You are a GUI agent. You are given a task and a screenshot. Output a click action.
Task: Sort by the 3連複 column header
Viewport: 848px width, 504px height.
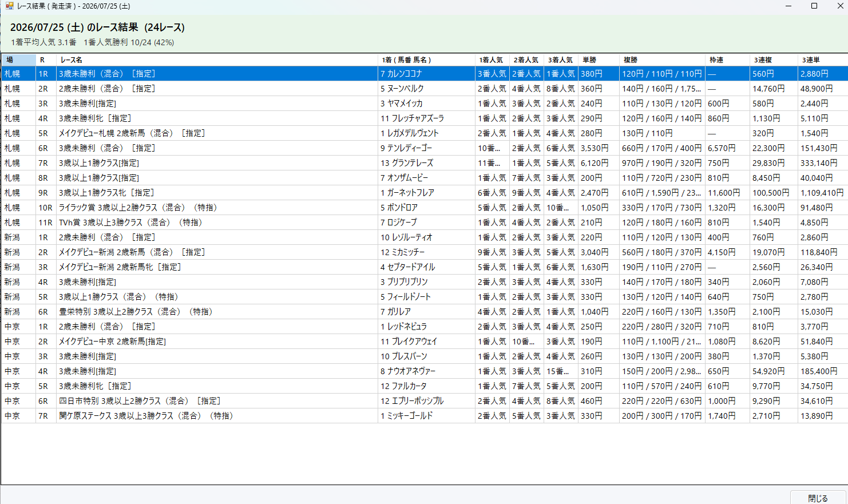[774, 59]
